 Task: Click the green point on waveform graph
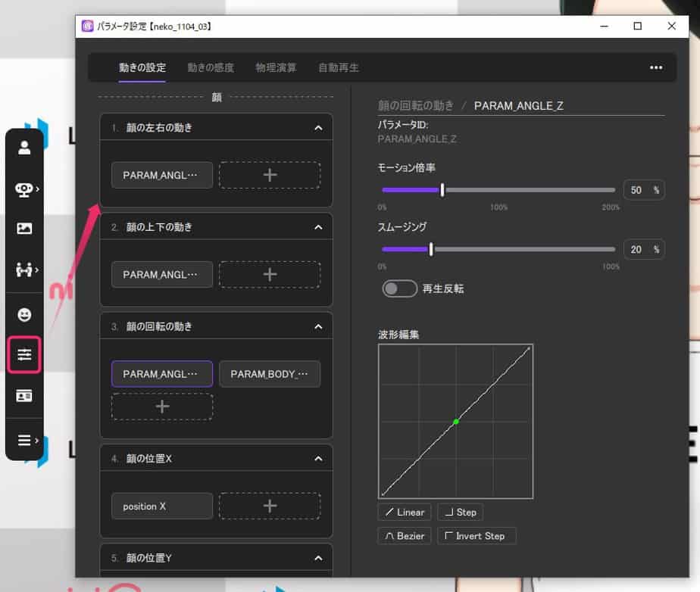[x=456, y=422]
